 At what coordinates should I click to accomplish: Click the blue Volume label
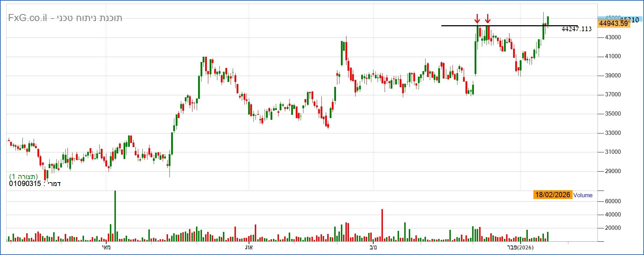point(583,195)
